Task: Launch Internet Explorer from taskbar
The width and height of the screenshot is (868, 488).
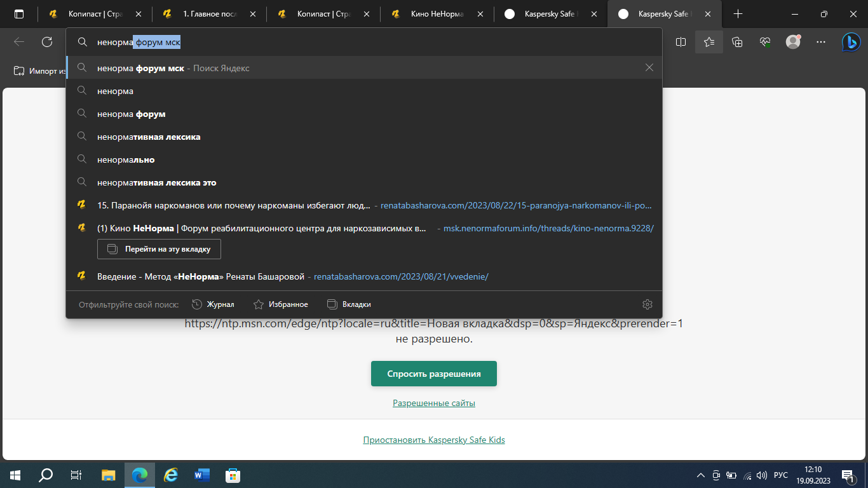Action: click(170, 475)
